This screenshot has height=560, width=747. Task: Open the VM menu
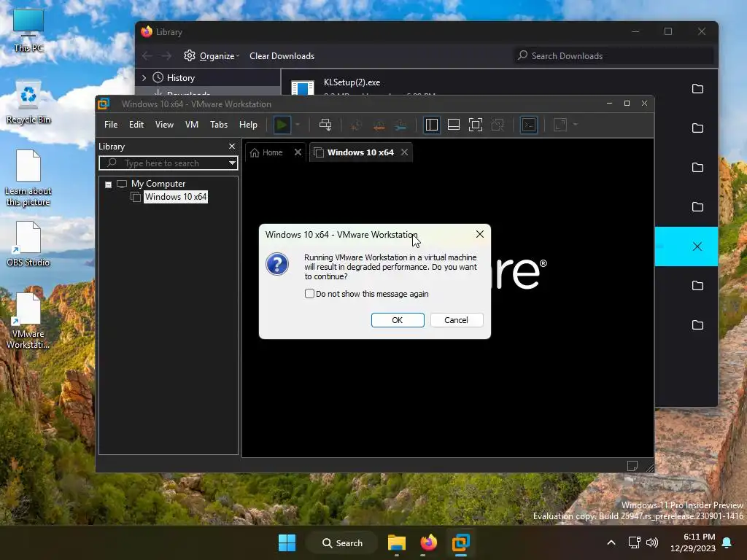coord(192,124)
